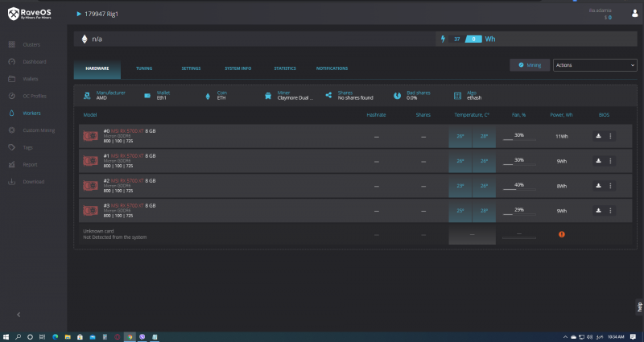Expand the Actions dropdown
The width and height of the screenshot is (644, 342).
(x=594, y=64)
